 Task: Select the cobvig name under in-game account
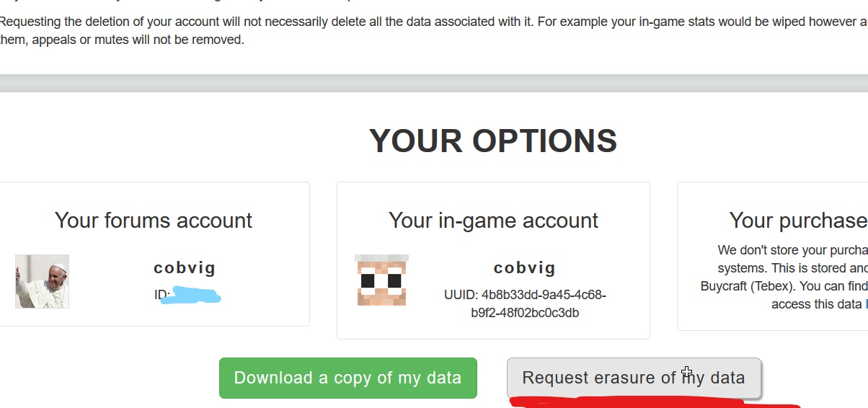point(525,268)
